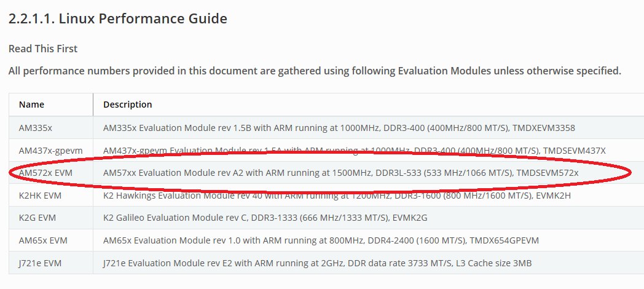This screenshot has height=289, width=644.
Task: Select the K2HK EVM name cell
Action: pyautogui.click(x=51, y=196)
